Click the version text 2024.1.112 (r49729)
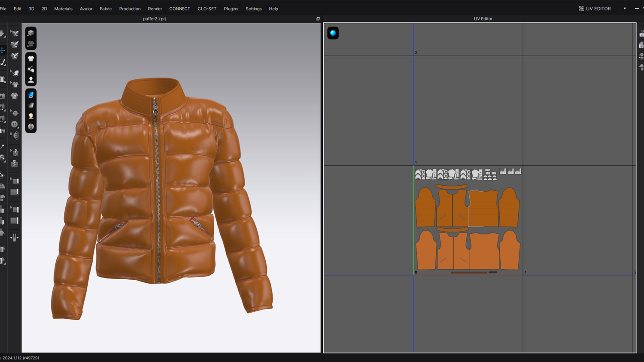Viewport: 644px width, 362px height. [x=21, y=358]
